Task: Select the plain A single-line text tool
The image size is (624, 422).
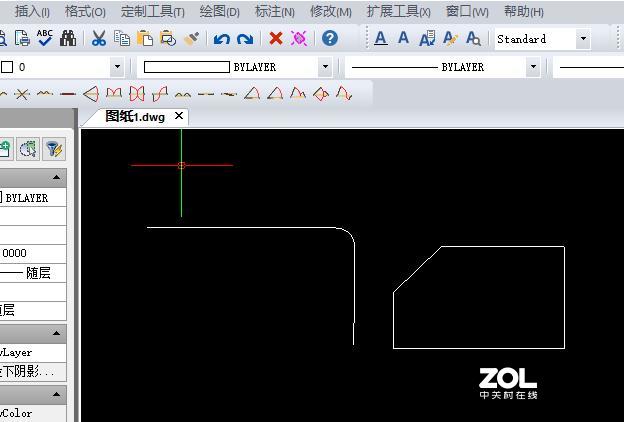Action: pyautogui.click(x=403, y=38)
